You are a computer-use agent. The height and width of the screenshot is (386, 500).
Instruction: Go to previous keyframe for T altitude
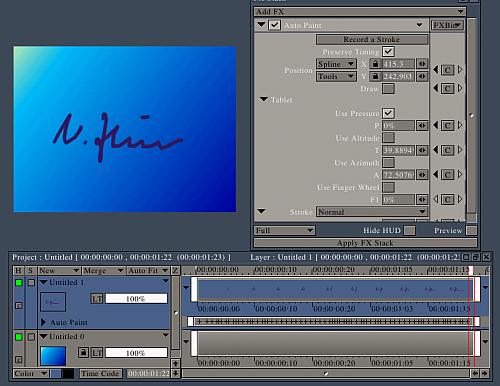436,150
